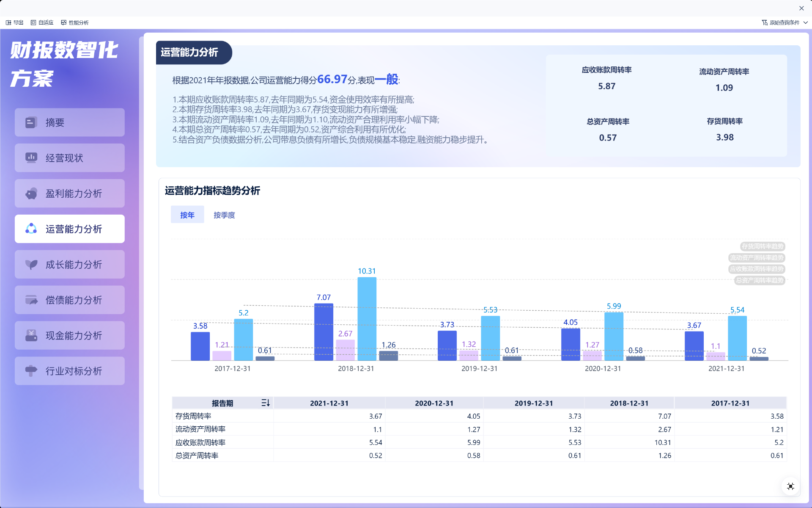Click the 报告期 column sort icon
Viewport: 812px width, 508px height.
[265, 403]
